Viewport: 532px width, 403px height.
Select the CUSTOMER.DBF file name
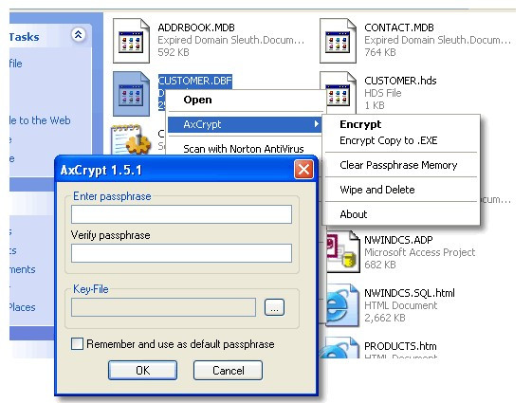pyautogui.click(x=195, y=81)
